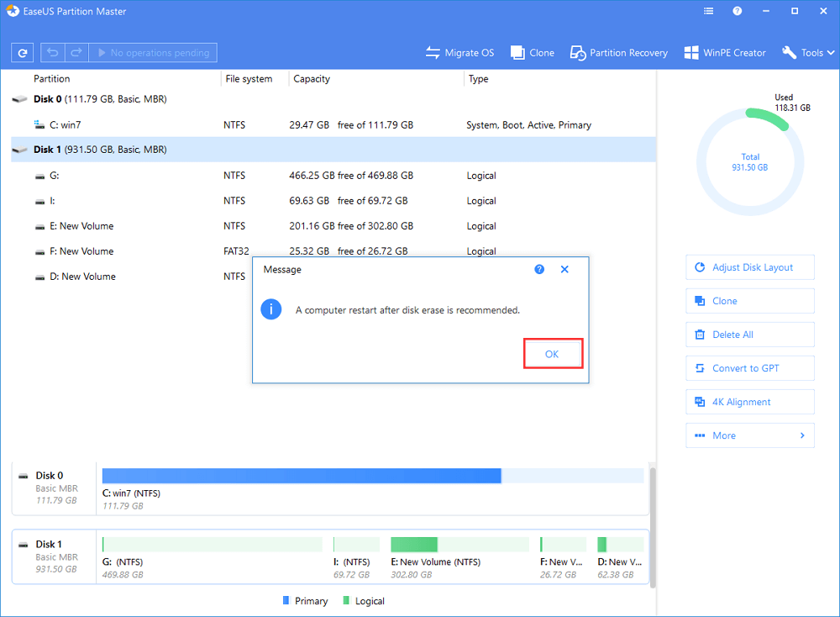Click the File system column header
Screen dimensions: 840x617
point(249,79)
